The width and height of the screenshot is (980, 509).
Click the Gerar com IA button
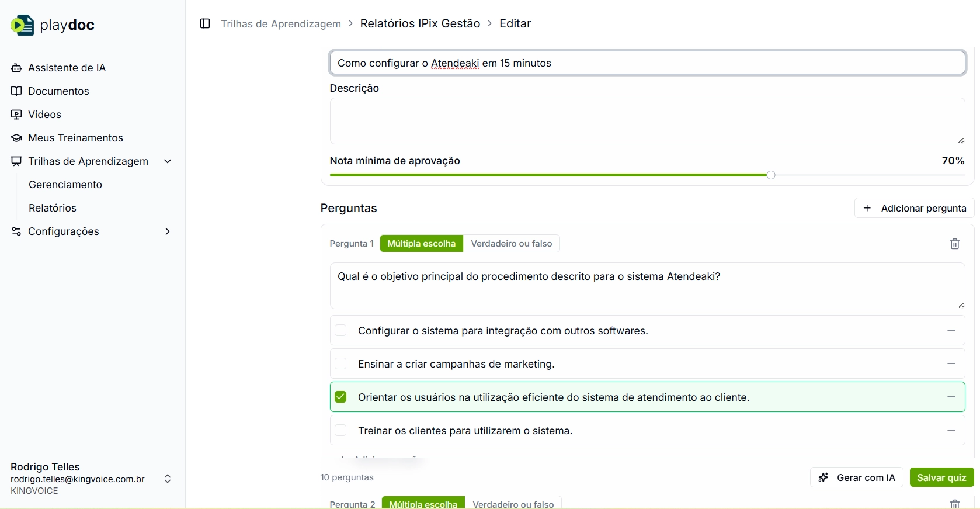(x=857, y=477)
